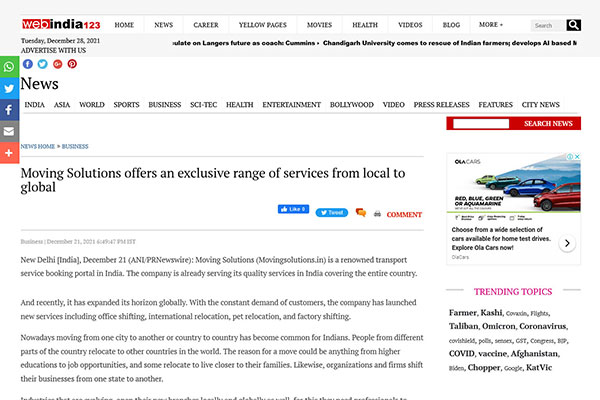Go to HOME in top navigation
The height and width of the screenshot is (400, 600).
[x=124, y=25]
